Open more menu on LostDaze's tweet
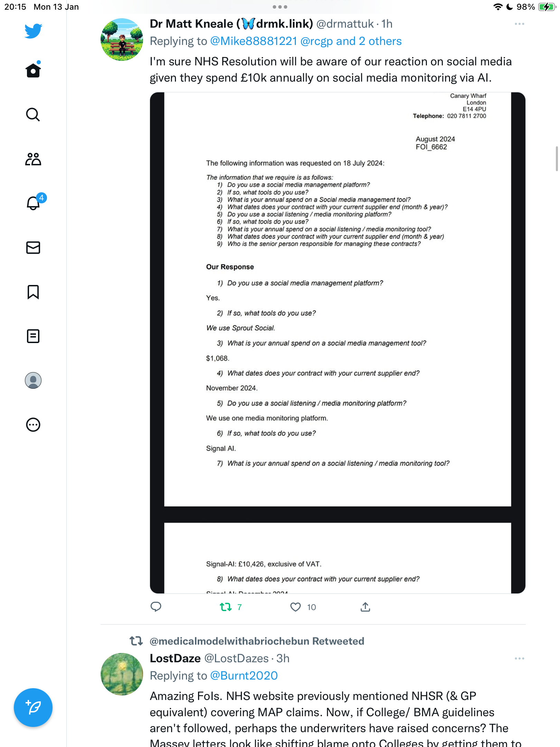The image size is (560, 747). (x=519, y=658)
